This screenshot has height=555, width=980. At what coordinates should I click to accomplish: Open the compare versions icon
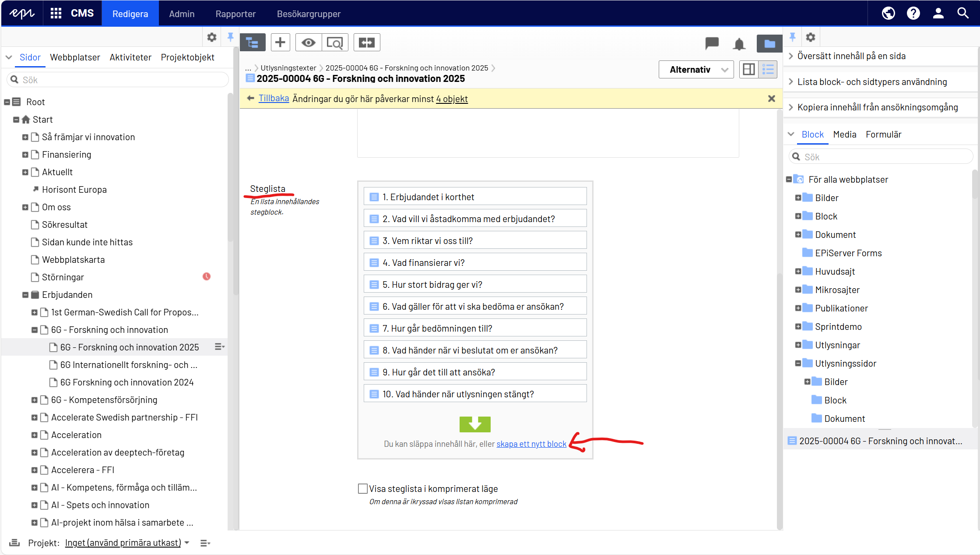pos(367,42)
